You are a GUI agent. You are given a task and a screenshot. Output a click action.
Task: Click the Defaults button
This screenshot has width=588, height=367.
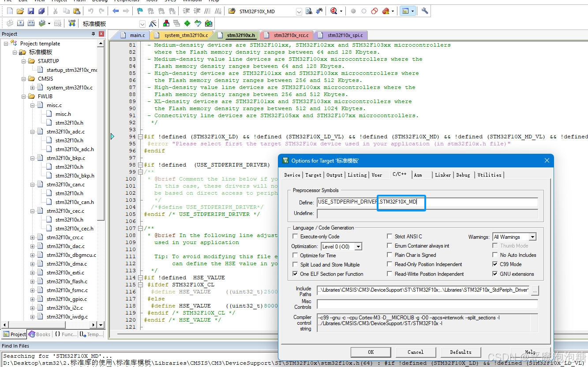click(461, 352)
